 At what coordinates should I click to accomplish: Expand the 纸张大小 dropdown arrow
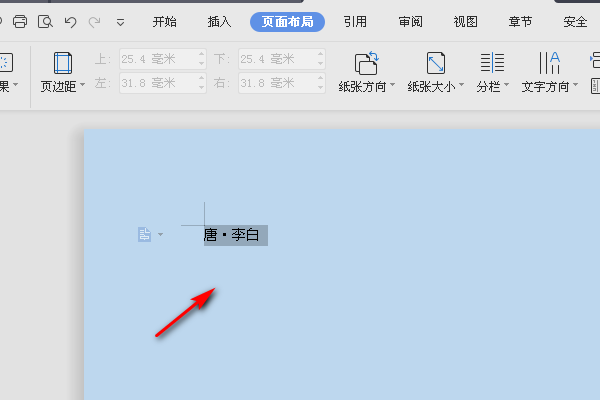click(x=461, y=85)
